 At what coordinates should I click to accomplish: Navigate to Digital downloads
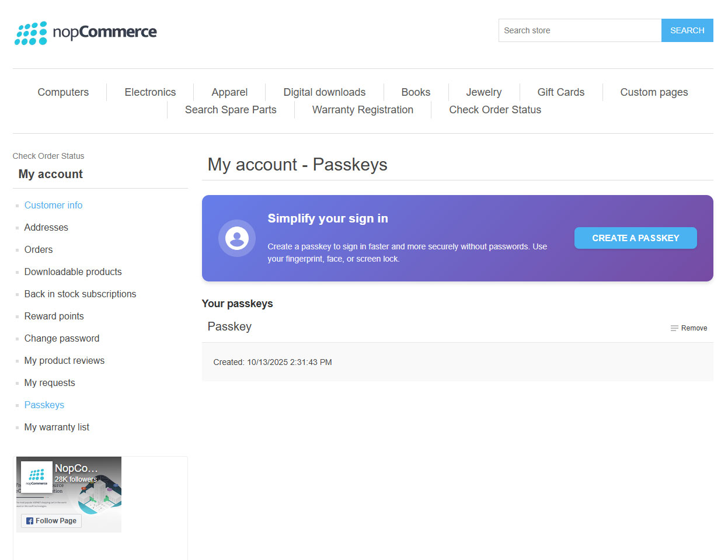pos(324,92)
